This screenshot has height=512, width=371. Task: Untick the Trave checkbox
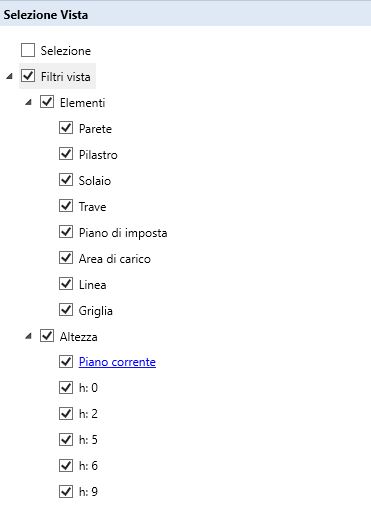[x=66, y=206]
